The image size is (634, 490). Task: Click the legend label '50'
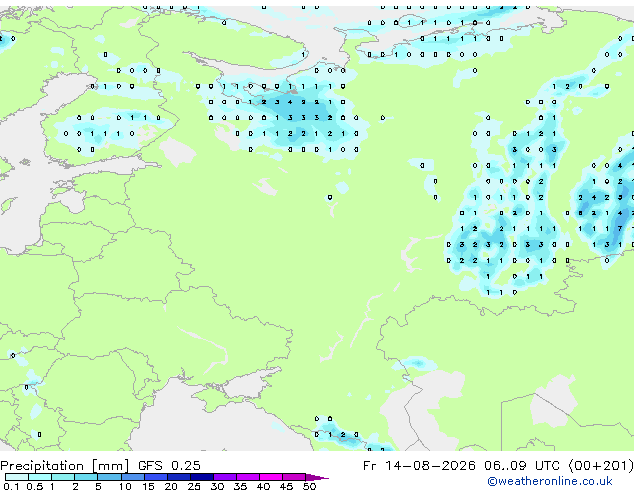coord(310,486)
